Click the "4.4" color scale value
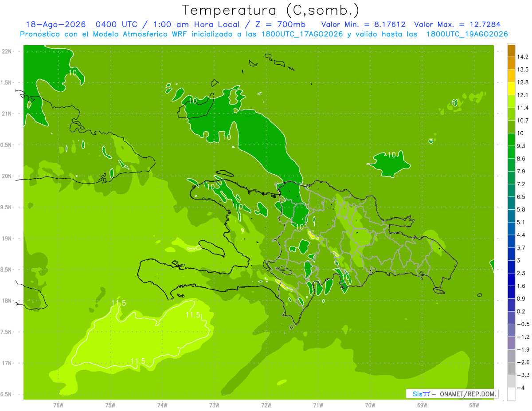532x411 pixels. click(521, 235)
